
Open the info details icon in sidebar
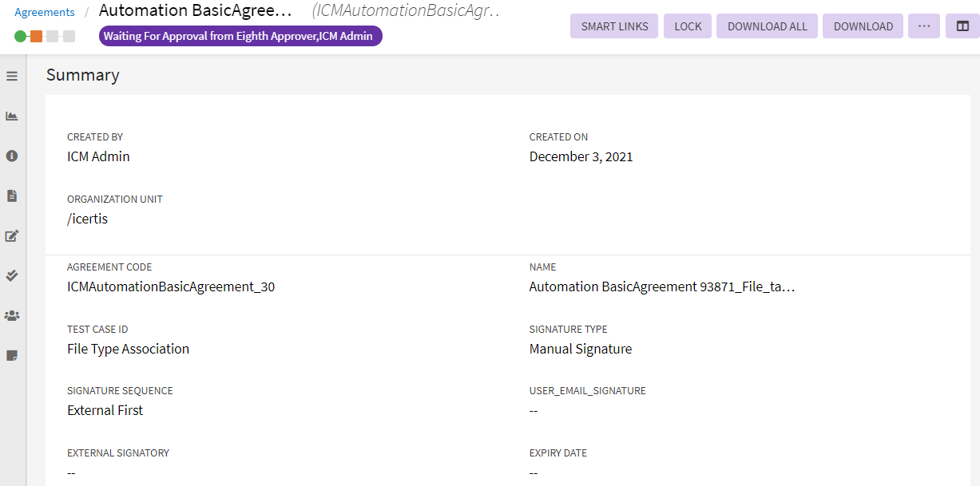click(x=12, y=156)
